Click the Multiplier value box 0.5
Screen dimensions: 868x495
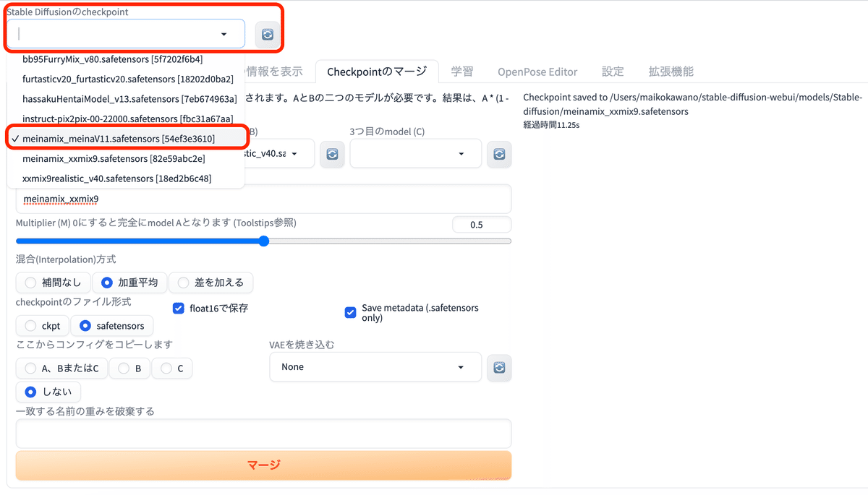point(482,225)
